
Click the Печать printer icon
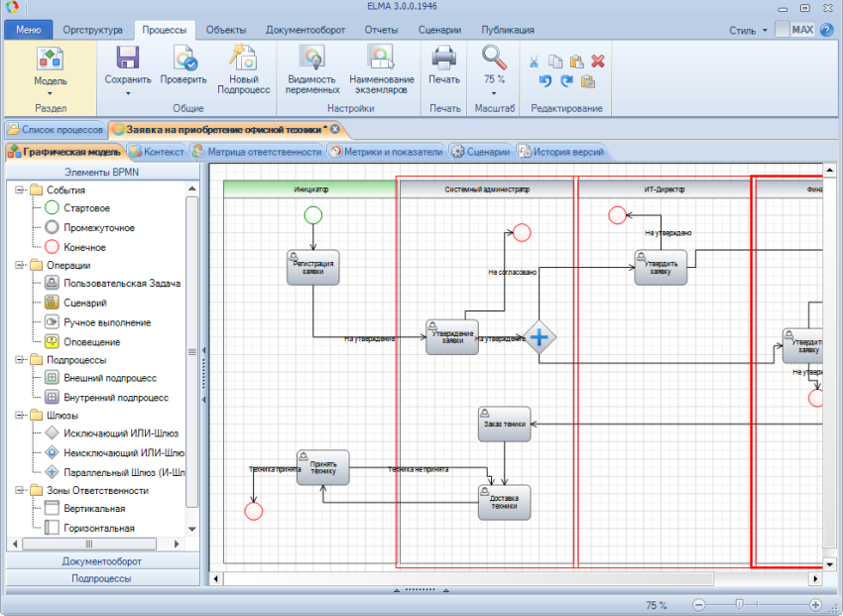coord(444,58)
